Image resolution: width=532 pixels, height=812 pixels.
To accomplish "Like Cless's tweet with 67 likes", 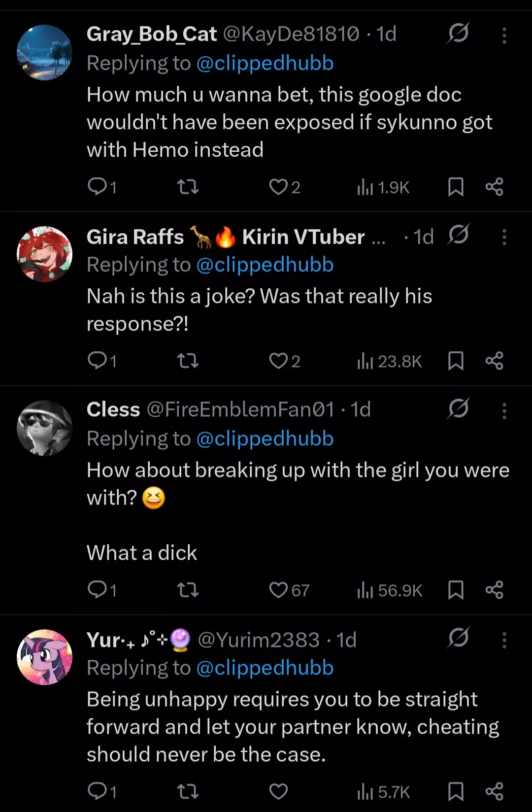I will click(278, 590).
